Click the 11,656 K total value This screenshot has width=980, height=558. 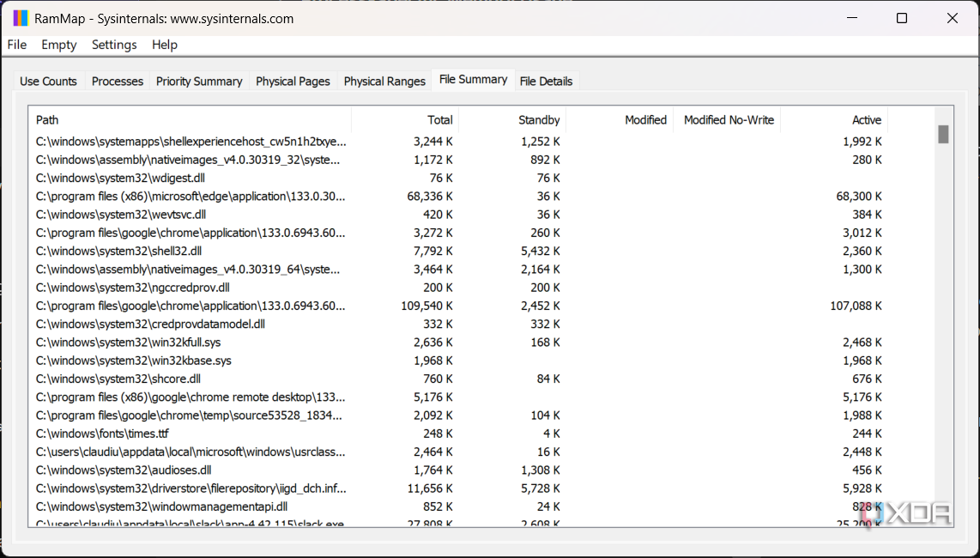pyautogui.click(x=430, y=488)
